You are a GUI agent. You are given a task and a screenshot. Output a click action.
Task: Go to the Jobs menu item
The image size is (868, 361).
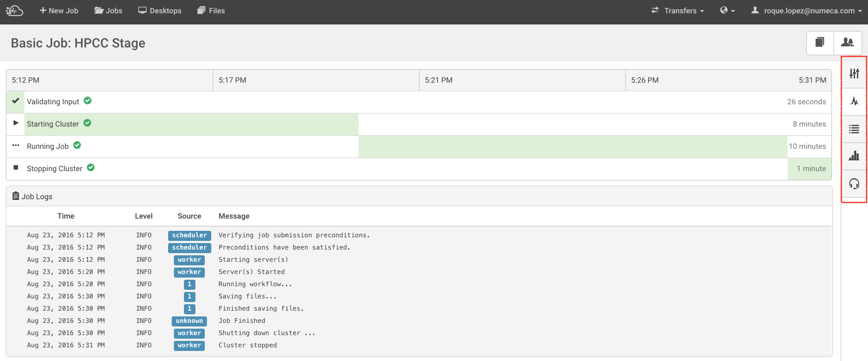click(x=108, y=11)
